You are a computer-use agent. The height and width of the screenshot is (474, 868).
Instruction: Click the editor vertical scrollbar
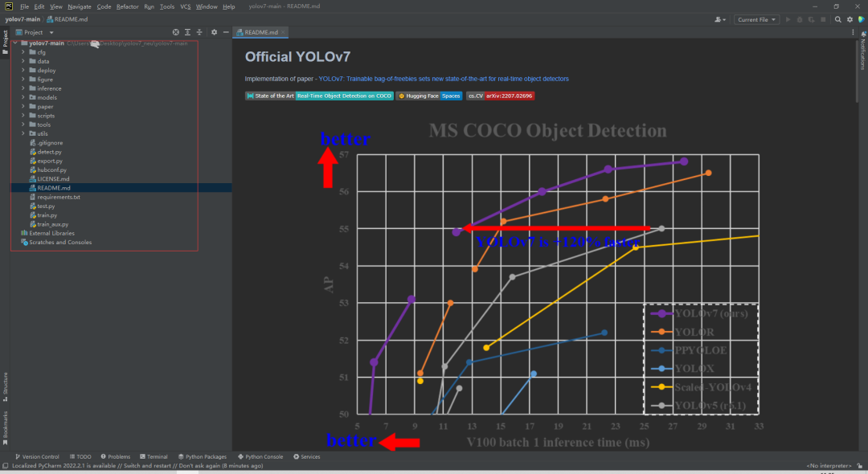click(x=857, y=72)
